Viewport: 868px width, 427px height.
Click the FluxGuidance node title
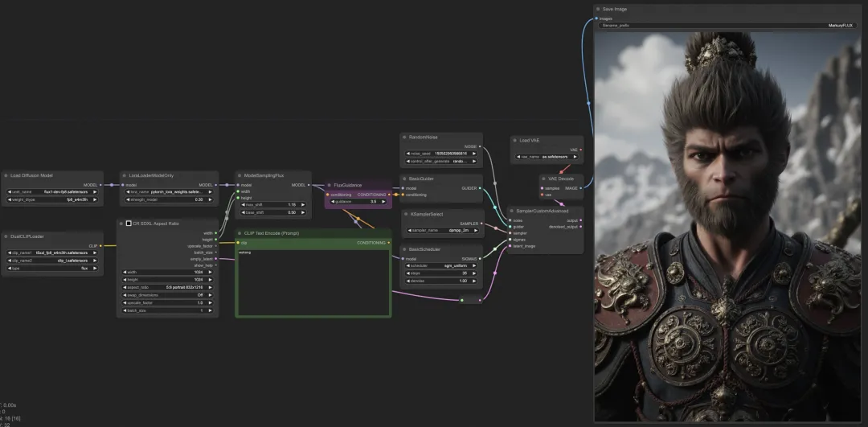click(x=348, y=185)
